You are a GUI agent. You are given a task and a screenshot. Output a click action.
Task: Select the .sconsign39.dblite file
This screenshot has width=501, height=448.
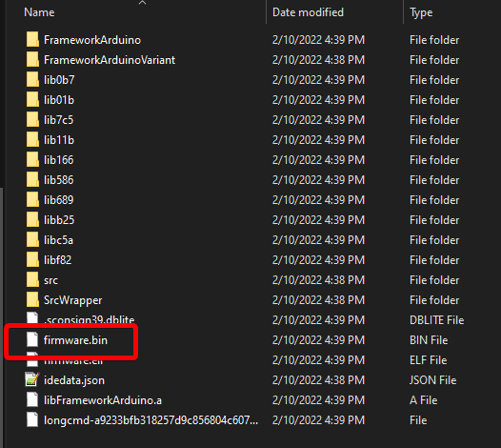coord(89,319)
